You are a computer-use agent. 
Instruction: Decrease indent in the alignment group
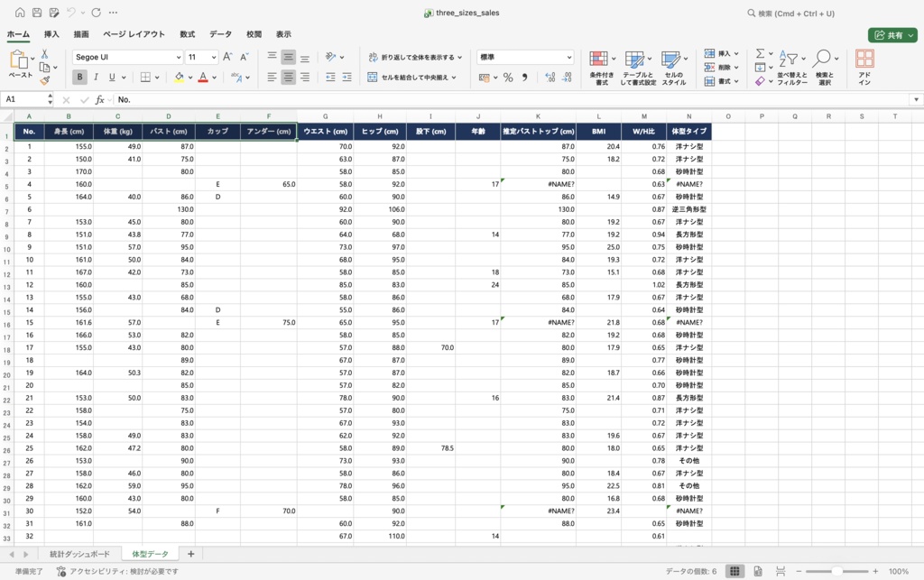330,78
